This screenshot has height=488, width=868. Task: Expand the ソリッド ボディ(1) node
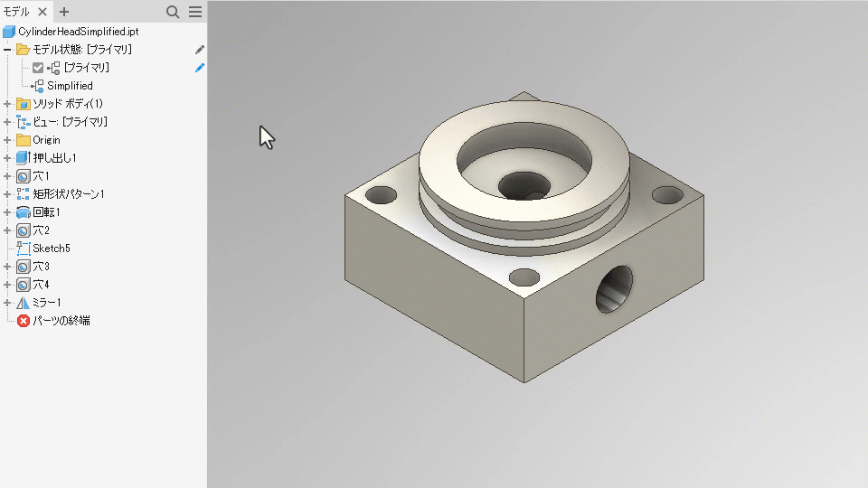pos(7,103)
